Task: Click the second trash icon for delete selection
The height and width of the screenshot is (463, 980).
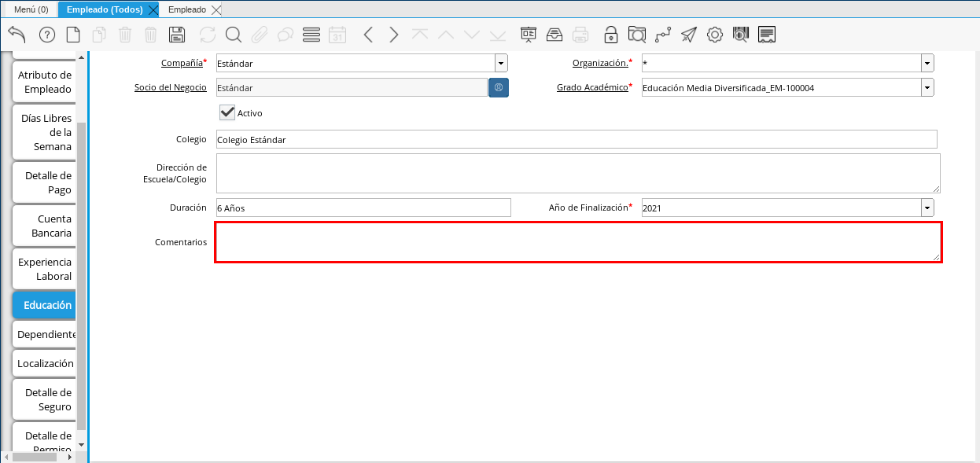Action: (151, 35)
